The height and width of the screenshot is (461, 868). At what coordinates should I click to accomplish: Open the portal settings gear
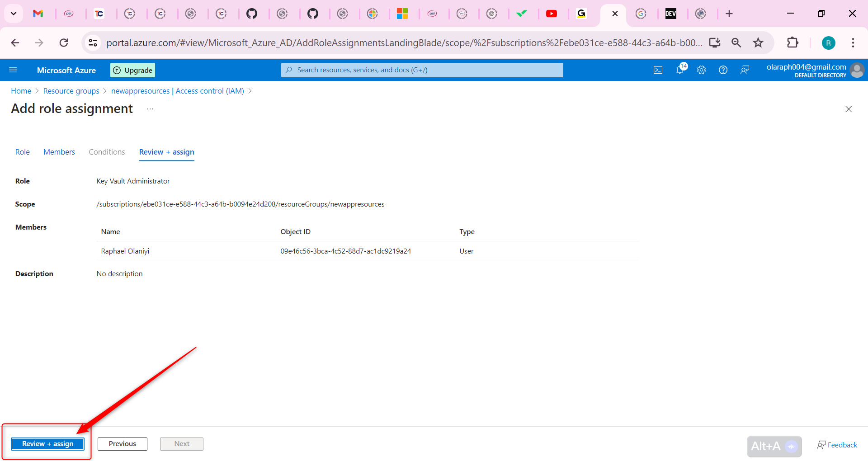(701, 70)
